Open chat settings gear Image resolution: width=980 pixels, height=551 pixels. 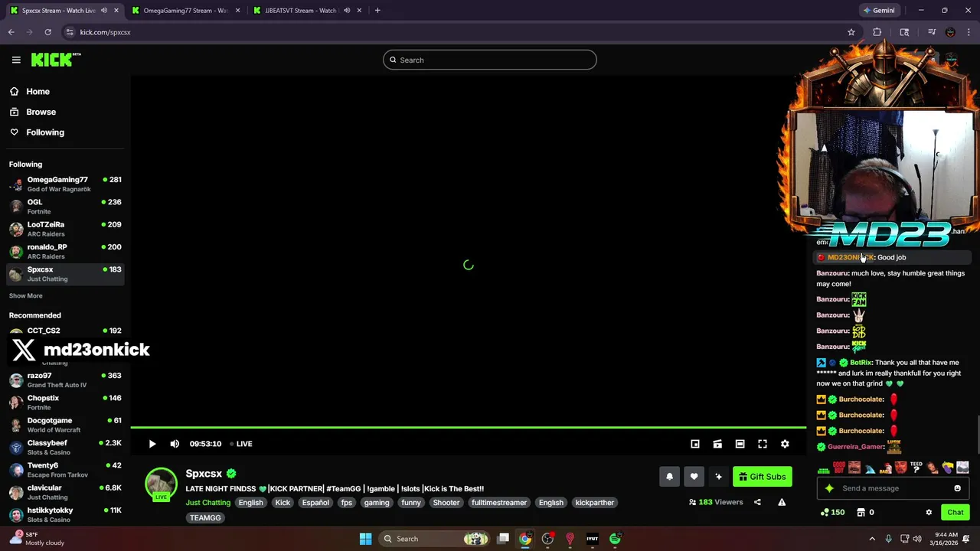(x=929, y=513)
